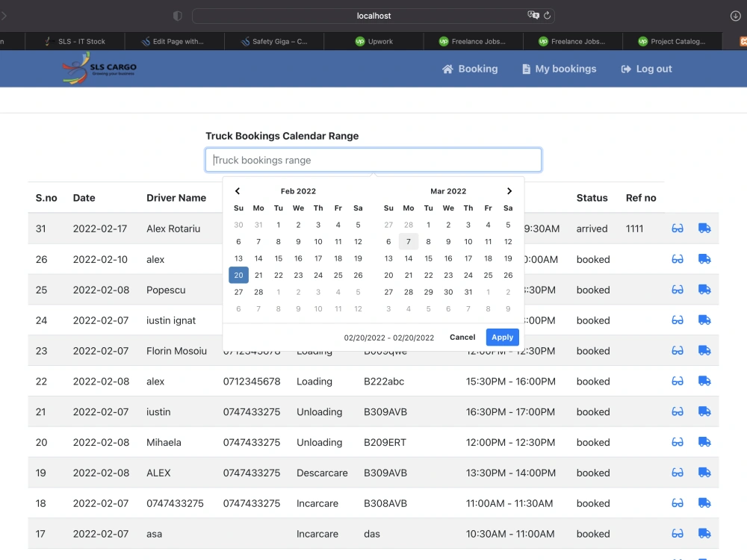This screenshot has height=560, width=747.
Task: Apply the selected date range
Action: [x=502, y=337]
